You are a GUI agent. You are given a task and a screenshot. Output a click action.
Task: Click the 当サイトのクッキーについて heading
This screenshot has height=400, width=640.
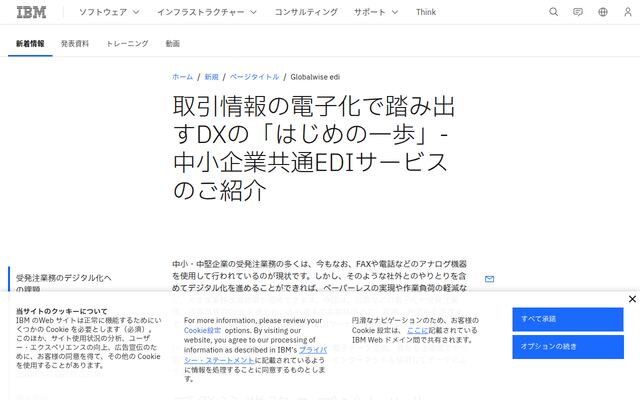pyautogui.click(x=62, y=311)
